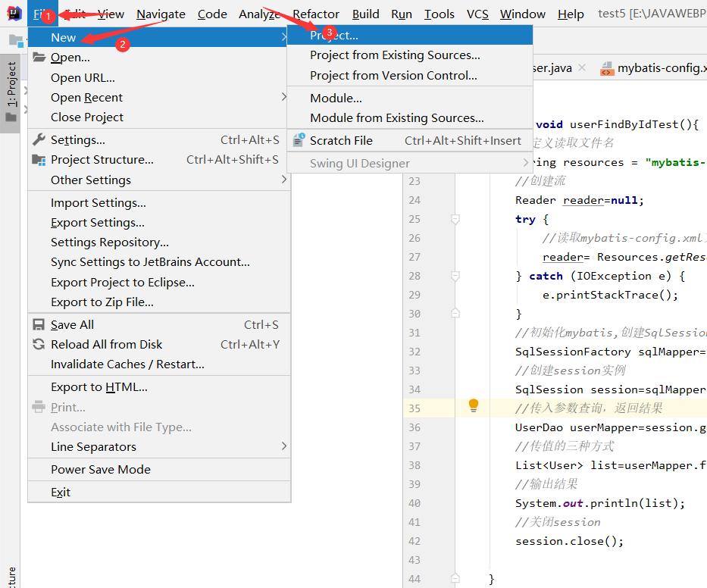Screen dimensions: 707x588
Task: Open the View menu
Action: pyautogui.click(x=111, y=14)
